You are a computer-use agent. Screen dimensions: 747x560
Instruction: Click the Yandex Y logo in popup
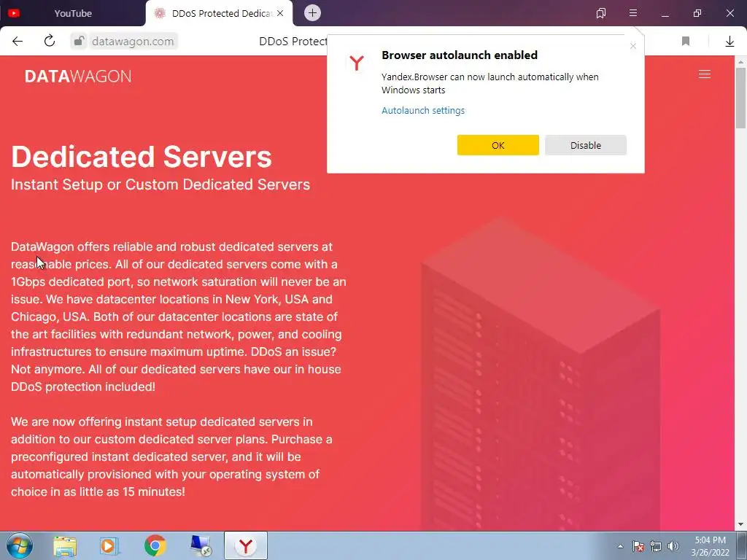356,63
